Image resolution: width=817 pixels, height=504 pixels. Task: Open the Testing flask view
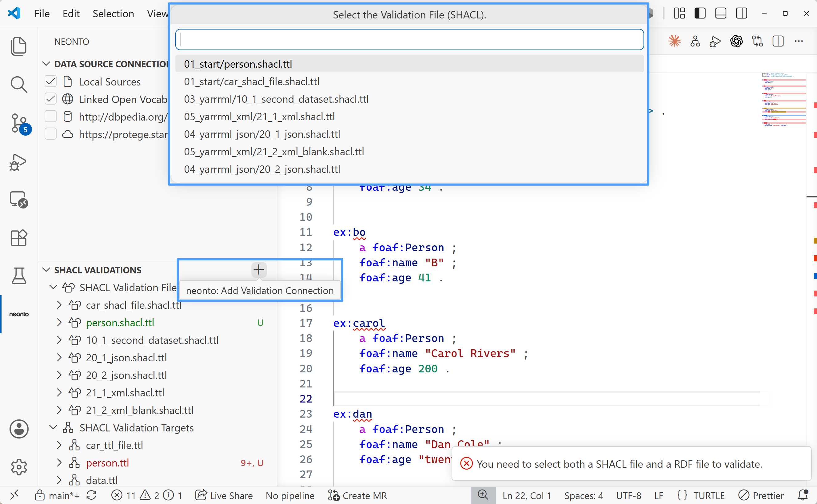[x=19, y=276]
